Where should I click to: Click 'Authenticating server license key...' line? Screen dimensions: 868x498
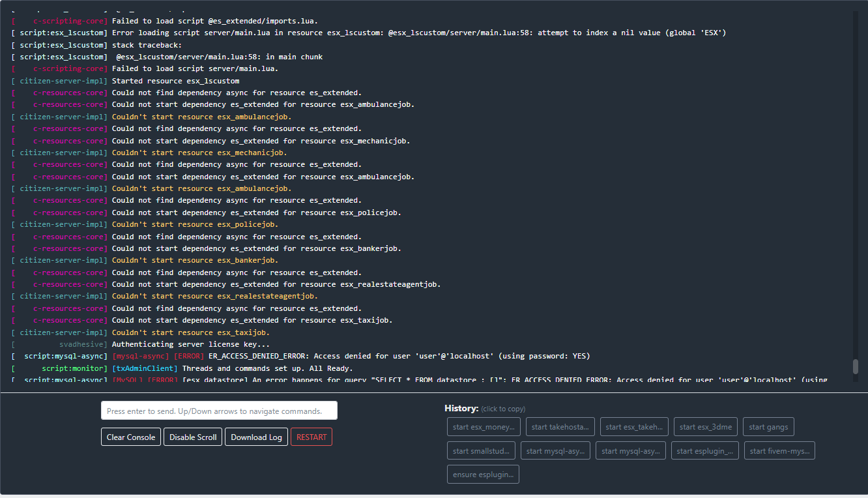coord(191,344)
